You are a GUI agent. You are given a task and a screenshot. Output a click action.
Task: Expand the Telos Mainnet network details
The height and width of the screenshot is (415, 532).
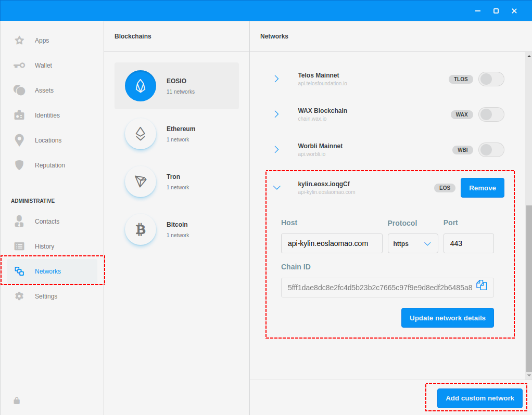click(276, 79)
